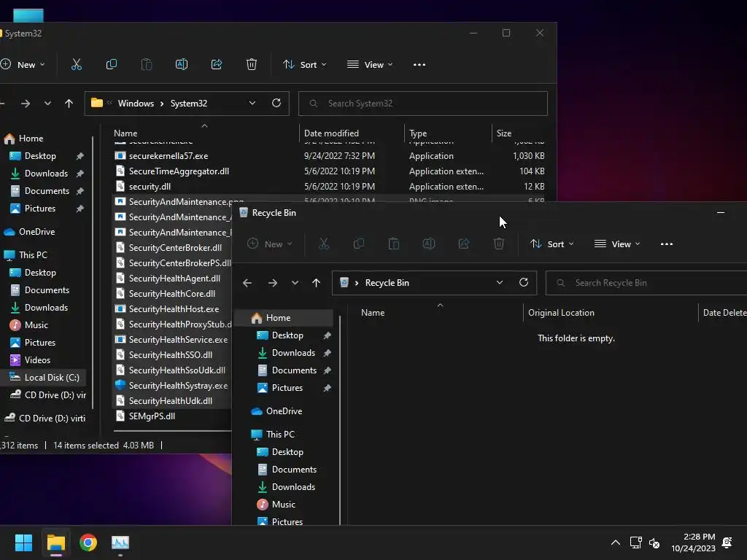The width and height of the screenshot is (747, 560).
Task: Click the Delete trash icon in System32 toolbar
Action: 252,64
